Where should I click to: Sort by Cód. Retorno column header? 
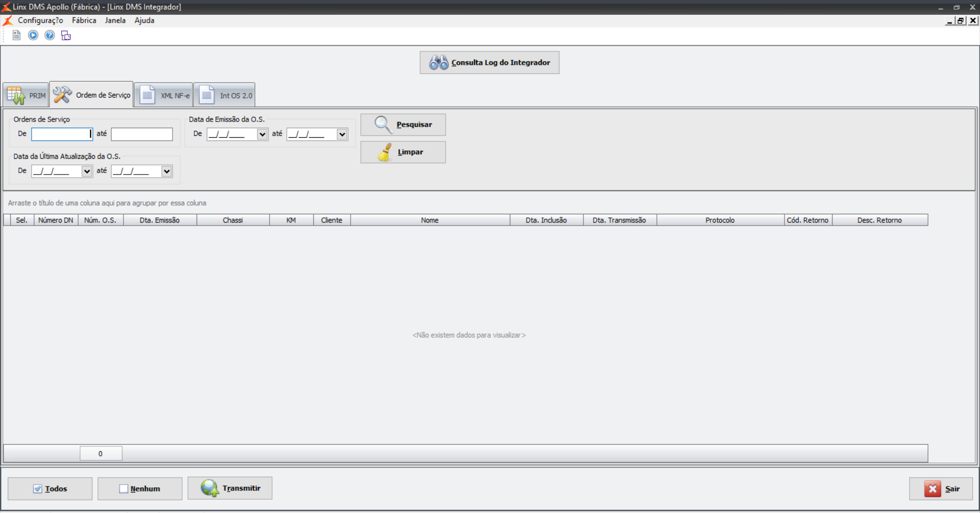(x=808, y=220)
